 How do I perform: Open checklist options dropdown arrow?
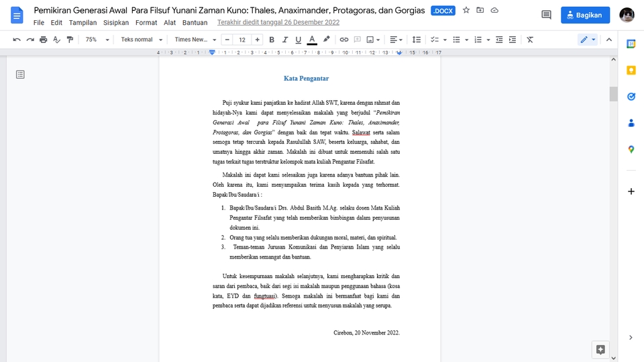click(x=445, y=40)
